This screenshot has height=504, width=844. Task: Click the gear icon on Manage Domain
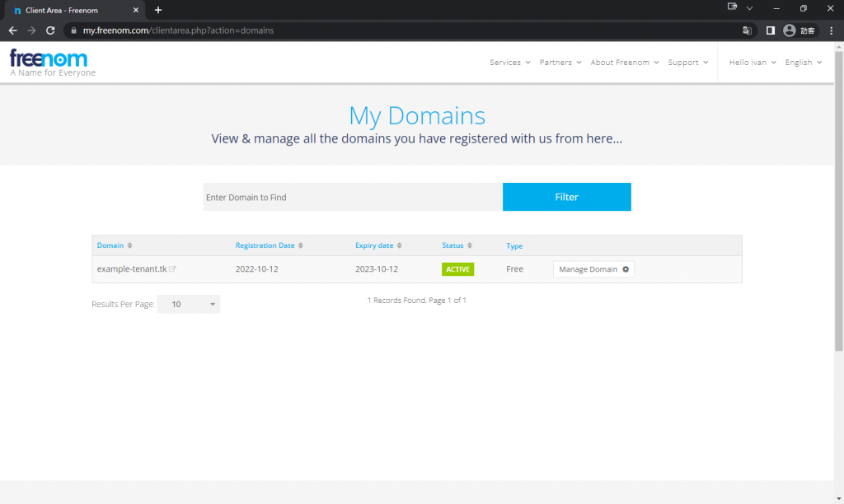tap(626, 269)
